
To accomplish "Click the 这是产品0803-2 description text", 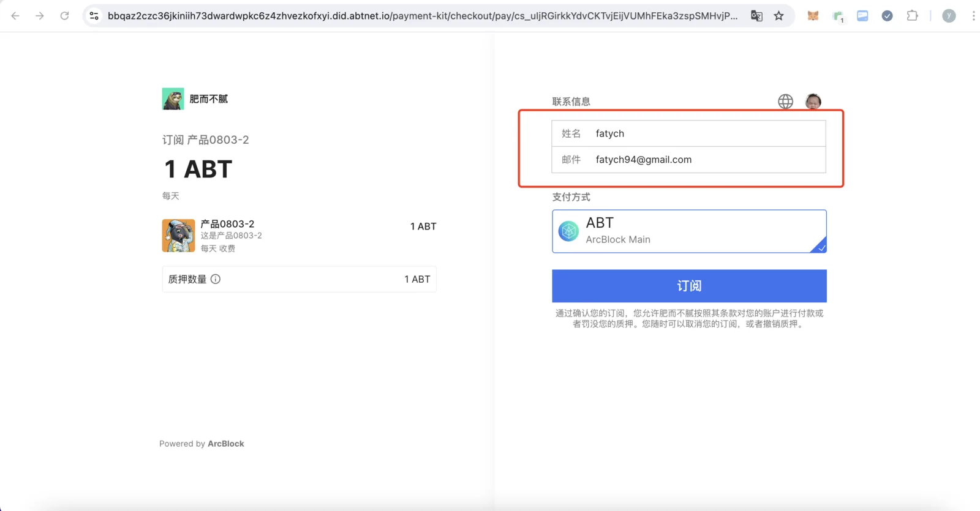I will [x=232, y=236].
